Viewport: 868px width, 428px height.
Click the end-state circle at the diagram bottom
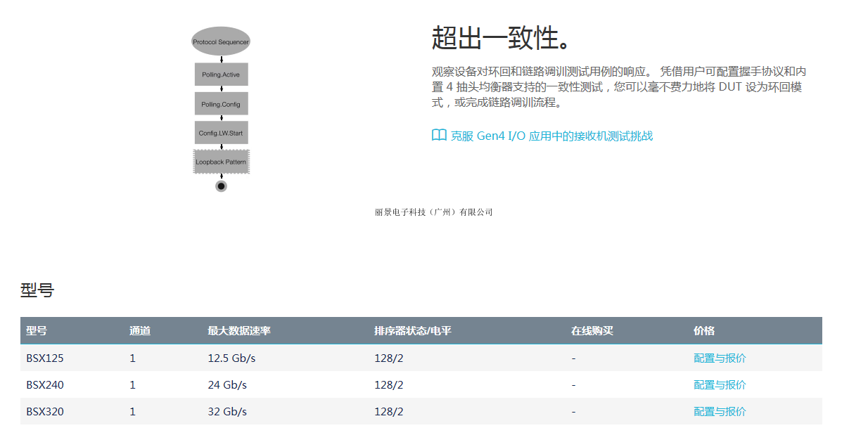221,186
